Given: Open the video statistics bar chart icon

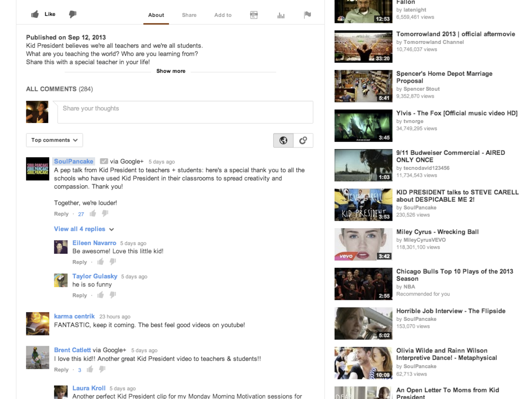Looking at the screenshot, I should pos(281,15).
